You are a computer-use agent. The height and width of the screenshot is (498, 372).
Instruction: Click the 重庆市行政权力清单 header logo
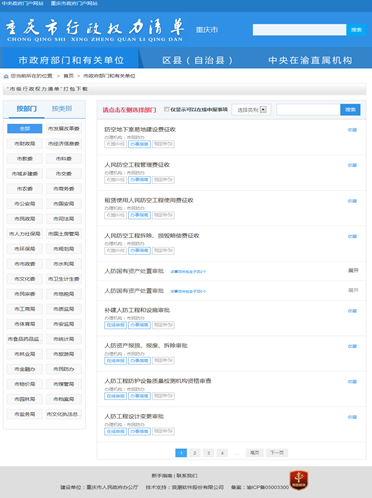coord(95,30)
